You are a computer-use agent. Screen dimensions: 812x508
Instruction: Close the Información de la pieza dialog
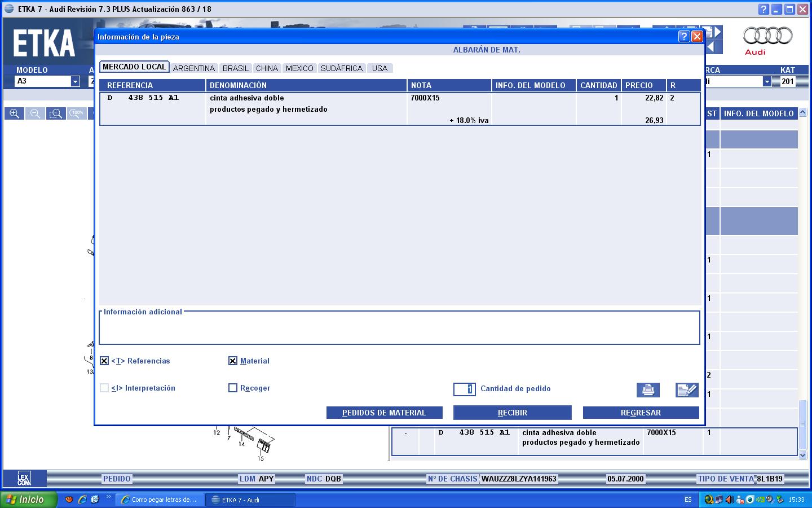(697, 37)
